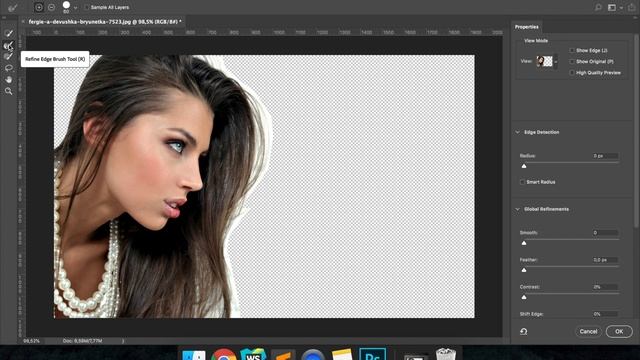Select the Refine Edge Brush tool
Screen dimensions: 640x360
tap(9, 45)
